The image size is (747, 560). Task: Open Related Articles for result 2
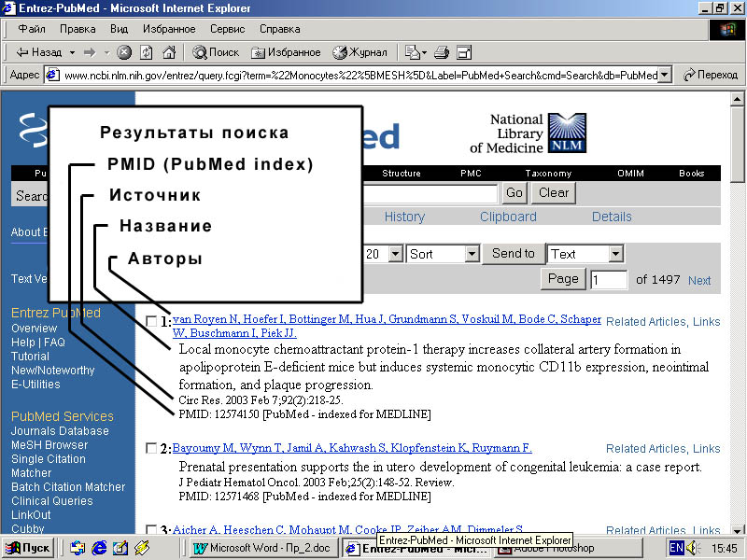tap(646, 449)
